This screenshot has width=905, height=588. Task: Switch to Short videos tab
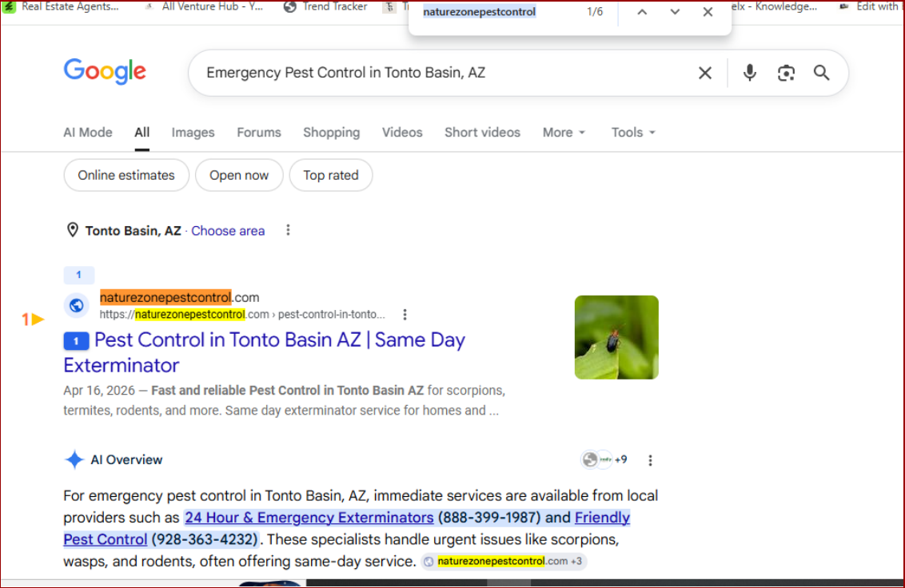coord(482,132)
